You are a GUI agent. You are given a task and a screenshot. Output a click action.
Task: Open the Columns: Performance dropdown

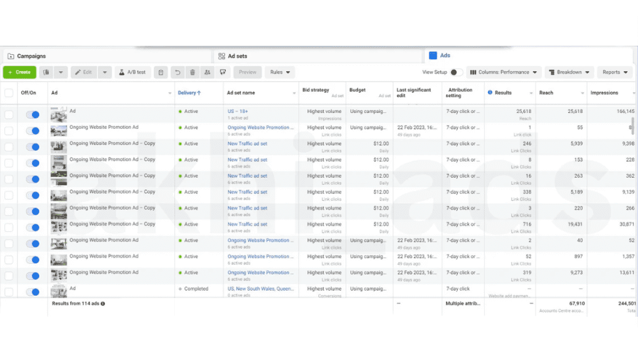[x=503, y=72]
